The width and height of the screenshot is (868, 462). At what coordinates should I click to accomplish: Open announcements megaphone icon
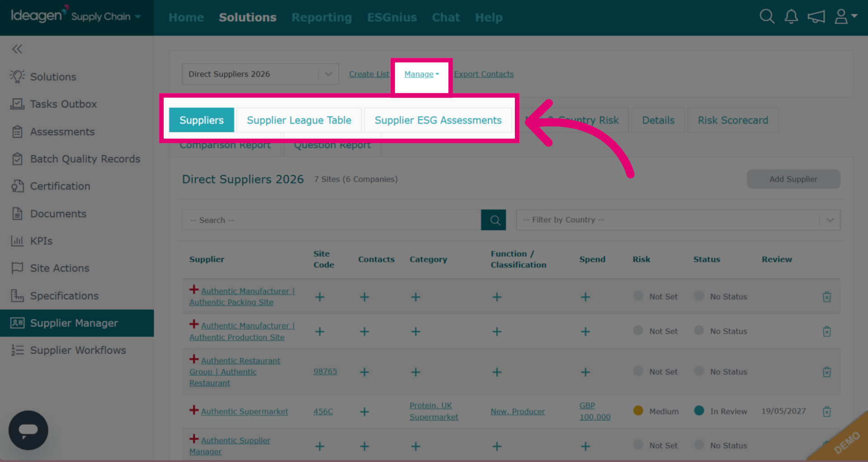point(816,17)
